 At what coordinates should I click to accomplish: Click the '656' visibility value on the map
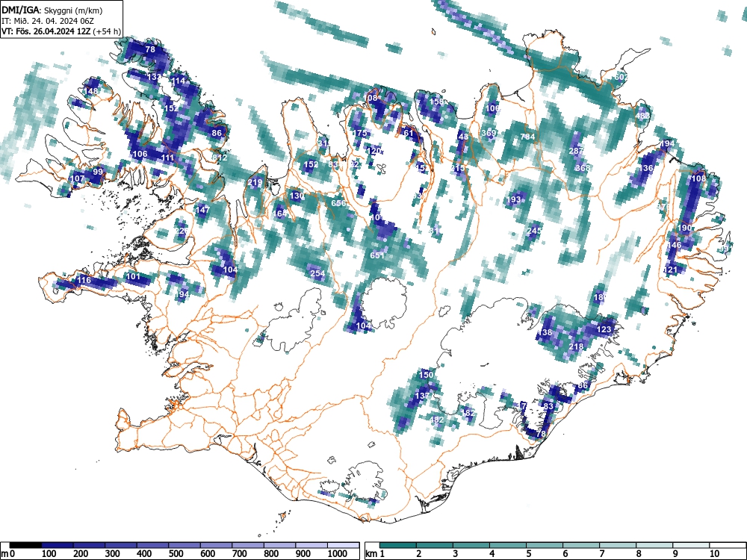pos(338,203)
